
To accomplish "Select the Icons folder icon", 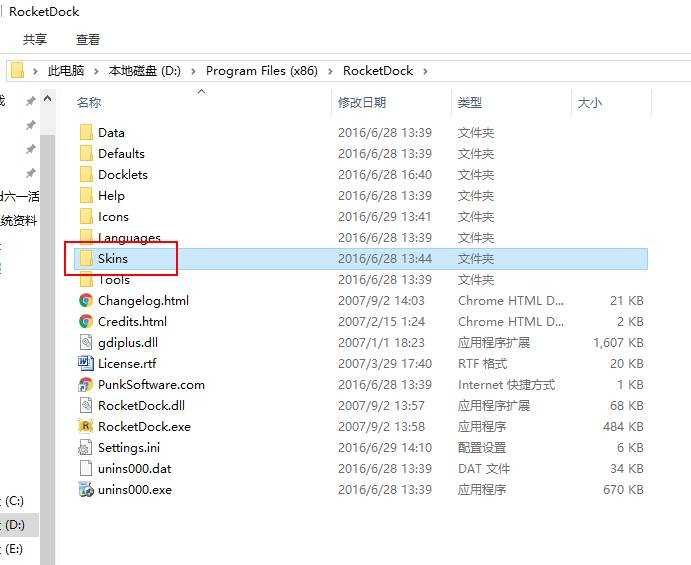I will tap(86, 216).
